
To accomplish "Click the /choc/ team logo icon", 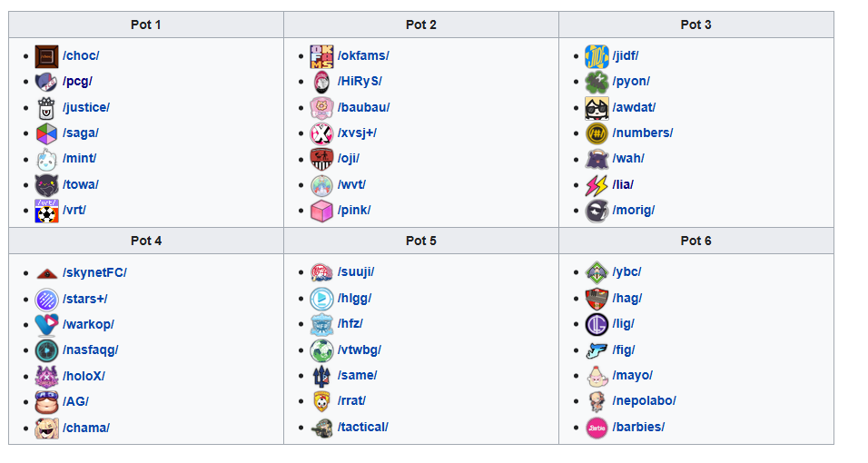I will [x=46, y=56].
